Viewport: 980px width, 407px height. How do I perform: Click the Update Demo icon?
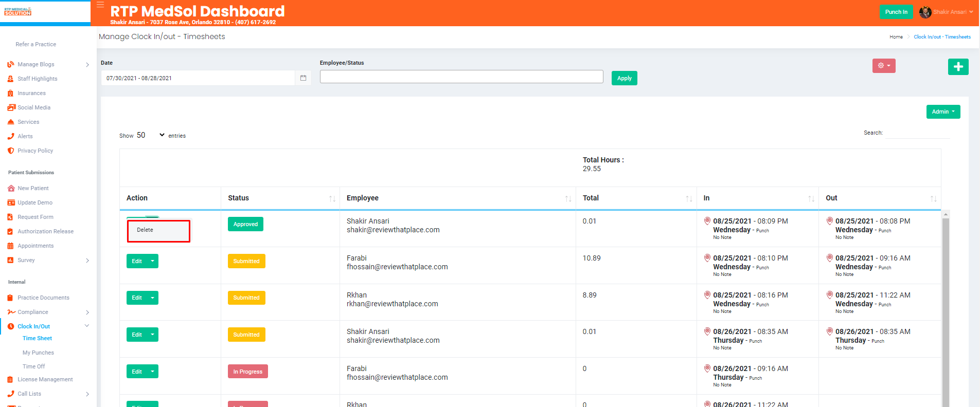(11, 202)
